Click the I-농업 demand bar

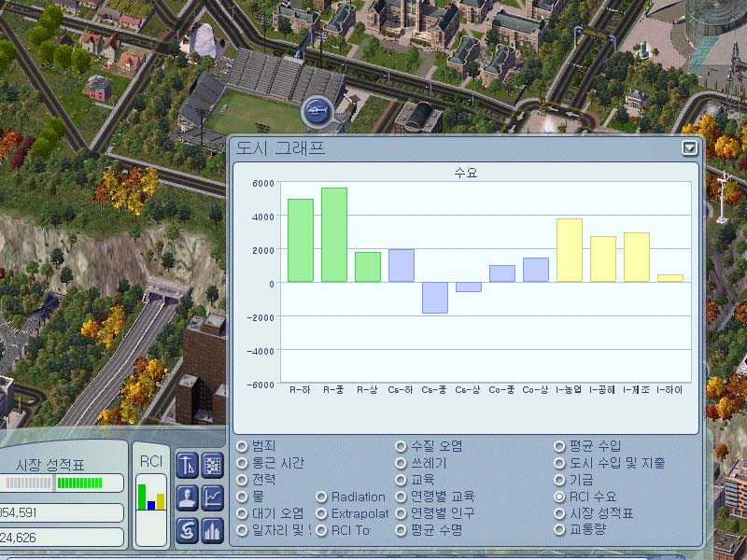[x=570, y=250]
